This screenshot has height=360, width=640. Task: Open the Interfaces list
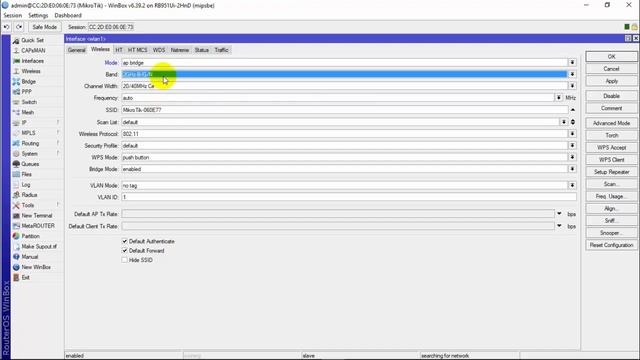tap(33, 61)
